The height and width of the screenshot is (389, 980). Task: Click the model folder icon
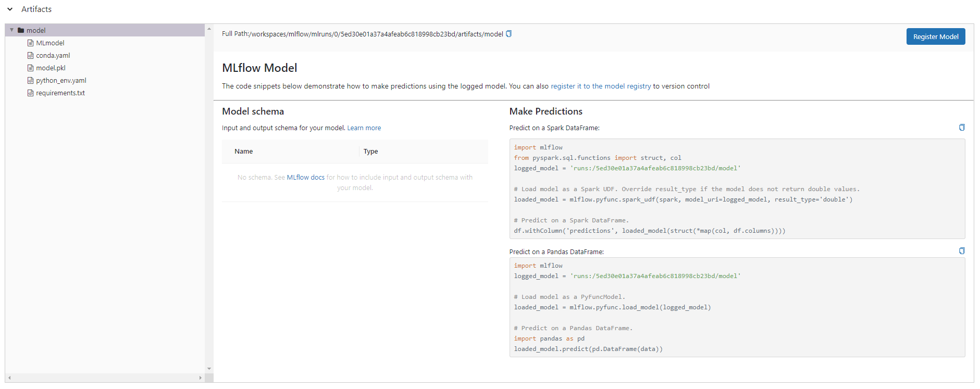point(21,31)
